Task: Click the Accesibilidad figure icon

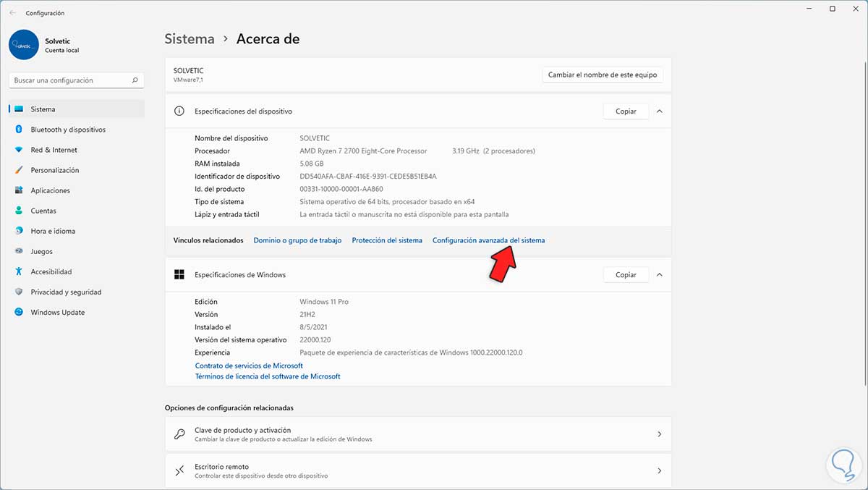Action: pyautogui.click(x=20, y=271)
